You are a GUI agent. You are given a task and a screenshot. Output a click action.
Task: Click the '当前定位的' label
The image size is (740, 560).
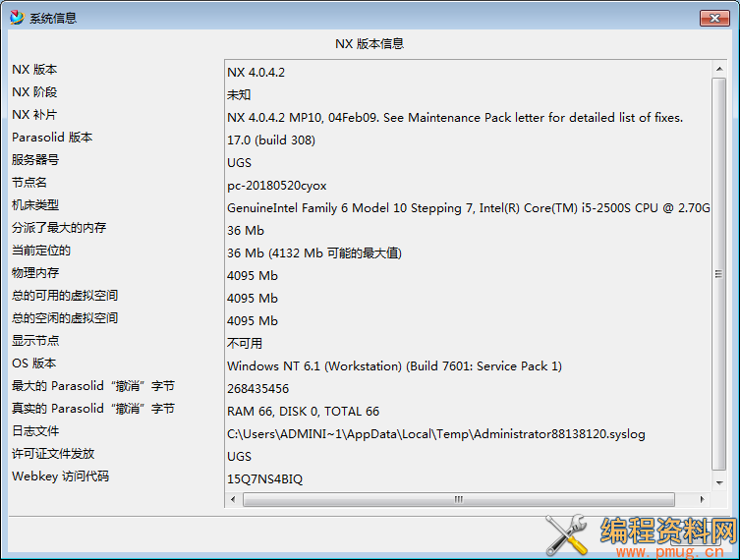tap(41, 251)
